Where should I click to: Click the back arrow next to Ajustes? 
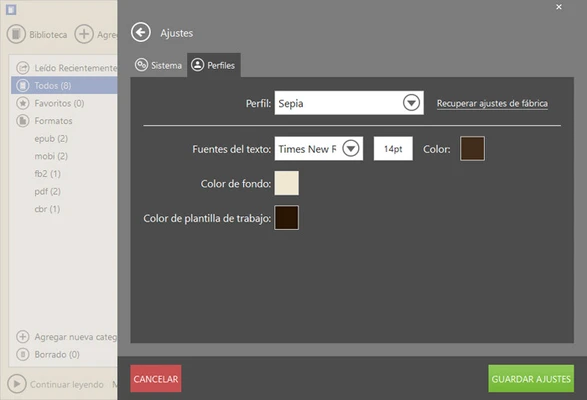pos(141,33)
